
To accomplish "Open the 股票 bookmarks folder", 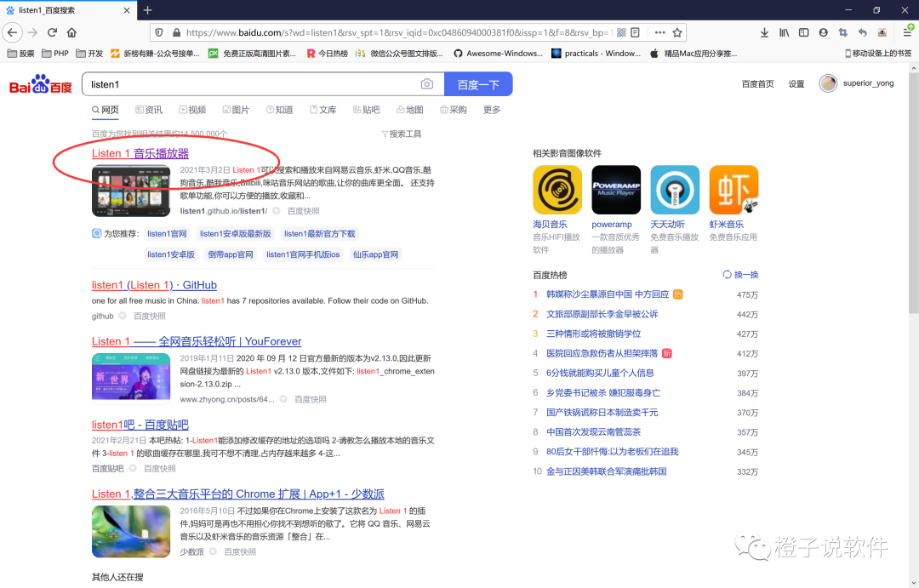I will pyautogui.click(x=20, y=54).
